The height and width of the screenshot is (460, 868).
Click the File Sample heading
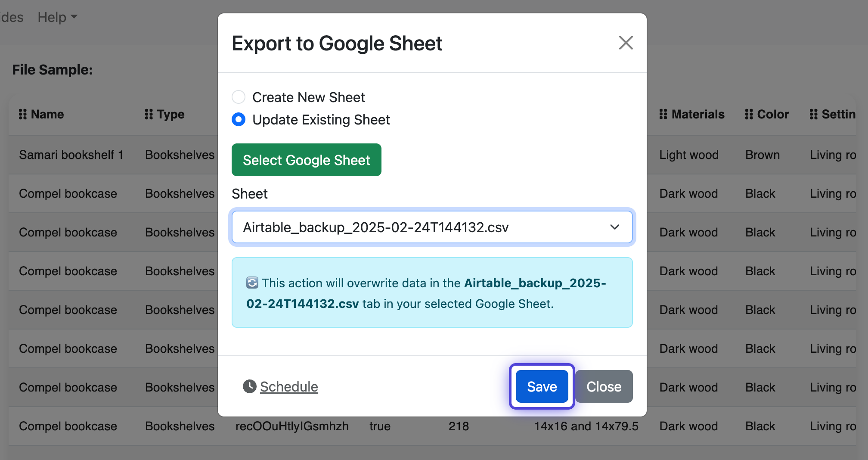(53, 69)
